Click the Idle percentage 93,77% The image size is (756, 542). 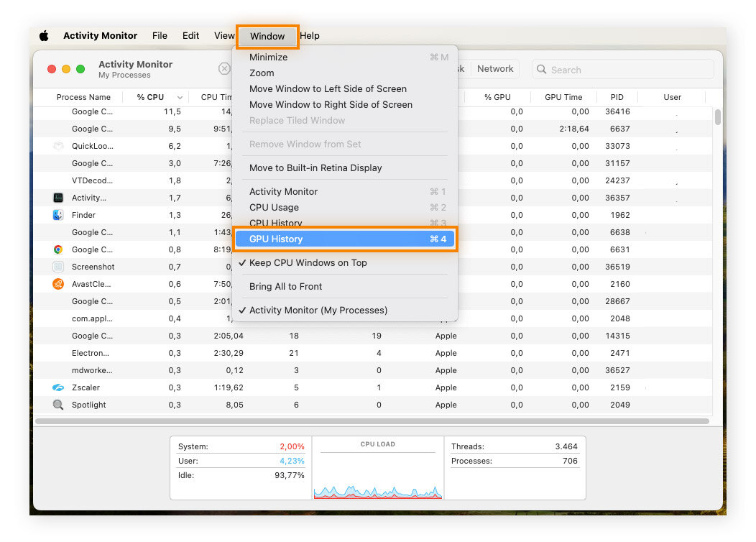click(x=290, y=475)
